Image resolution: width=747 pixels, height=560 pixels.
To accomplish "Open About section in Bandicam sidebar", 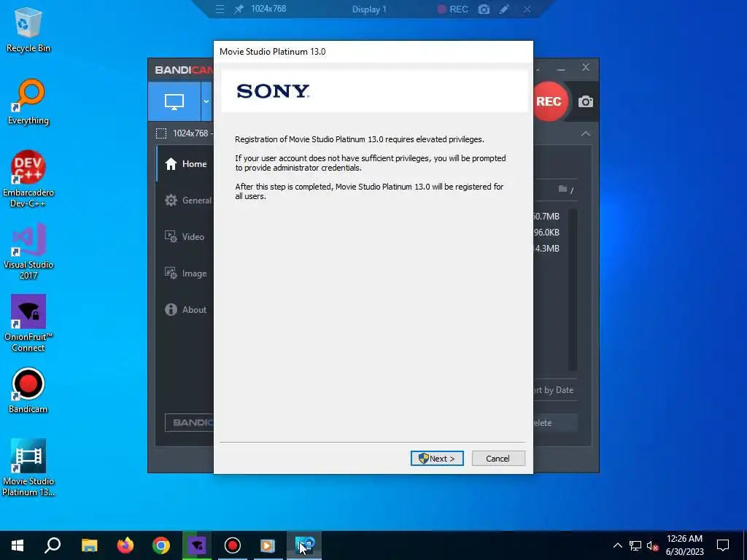I will coord(186,309).
